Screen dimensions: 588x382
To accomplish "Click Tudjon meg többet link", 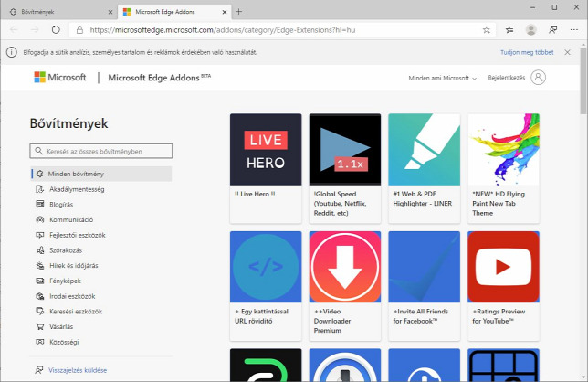I will (527, 52).
